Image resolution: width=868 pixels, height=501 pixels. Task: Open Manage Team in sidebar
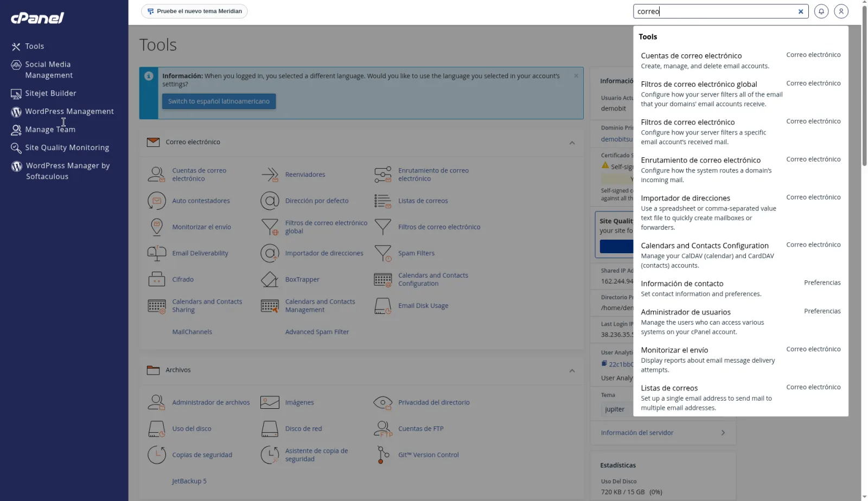[50, 130]
